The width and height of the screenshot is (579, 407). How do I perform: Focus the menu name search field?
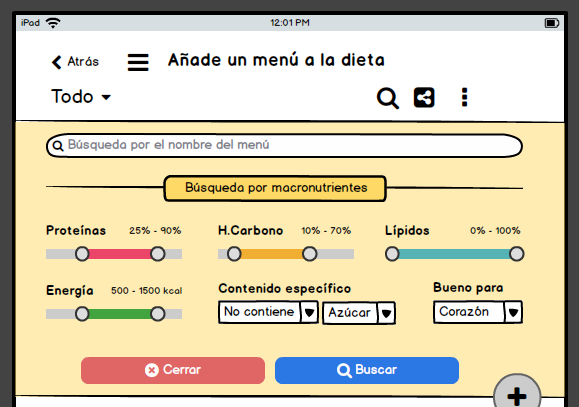click(284, 146)
